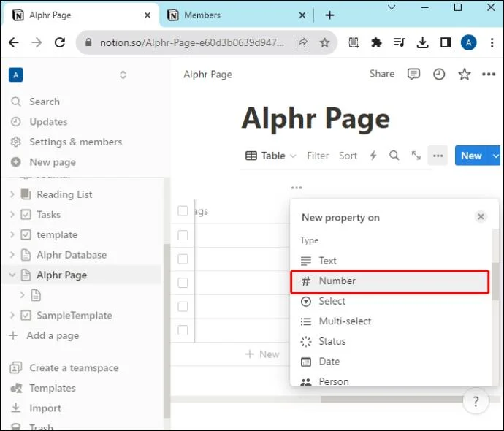Select the third table row checkbox

(183, 283)
